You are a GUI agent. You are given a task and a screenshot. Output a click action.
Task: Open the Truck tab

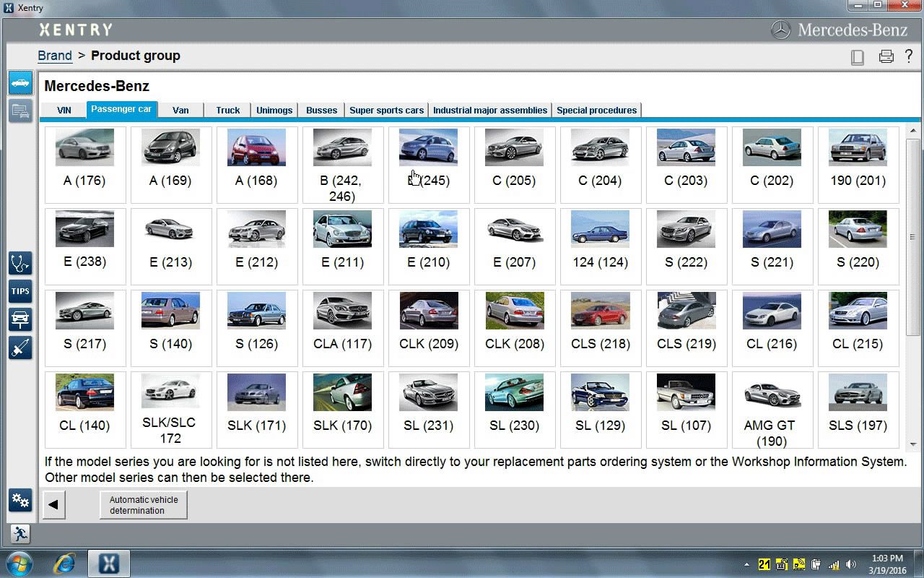pyautogui.click(x=227, y=111)
